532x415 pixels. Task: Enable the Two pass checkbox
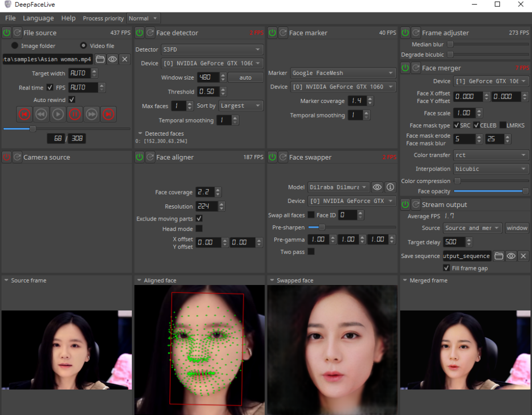click(x=311, y=252)
